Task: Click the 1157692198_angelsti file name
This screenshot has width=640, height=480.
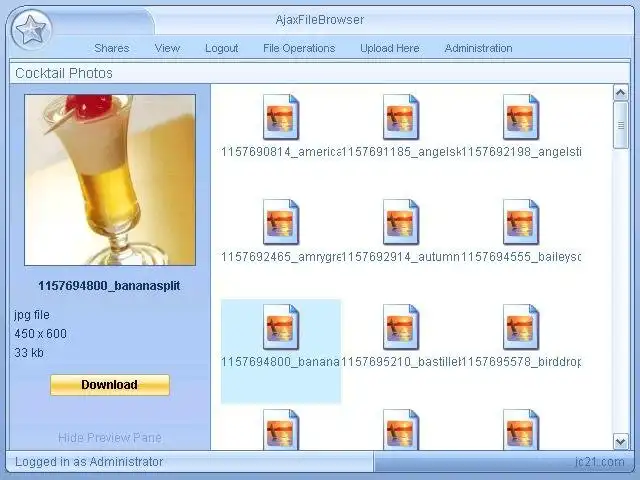Action: pos(521,152)
